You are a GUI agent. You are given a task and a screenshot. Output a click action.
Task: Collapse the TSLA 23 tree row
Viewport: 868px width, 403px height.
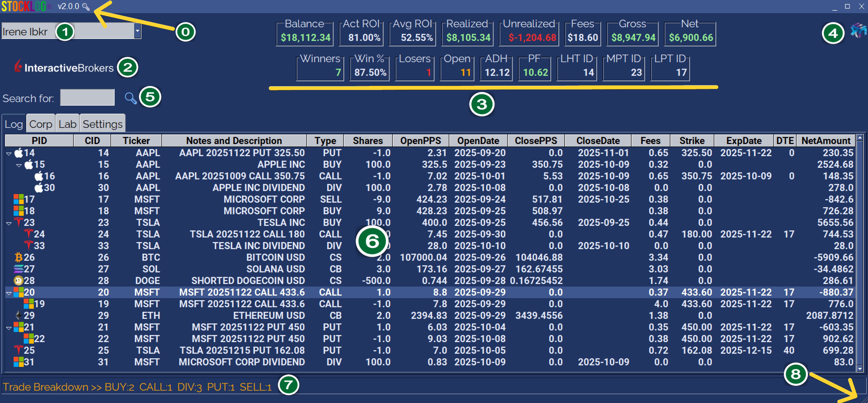(9, 223)
